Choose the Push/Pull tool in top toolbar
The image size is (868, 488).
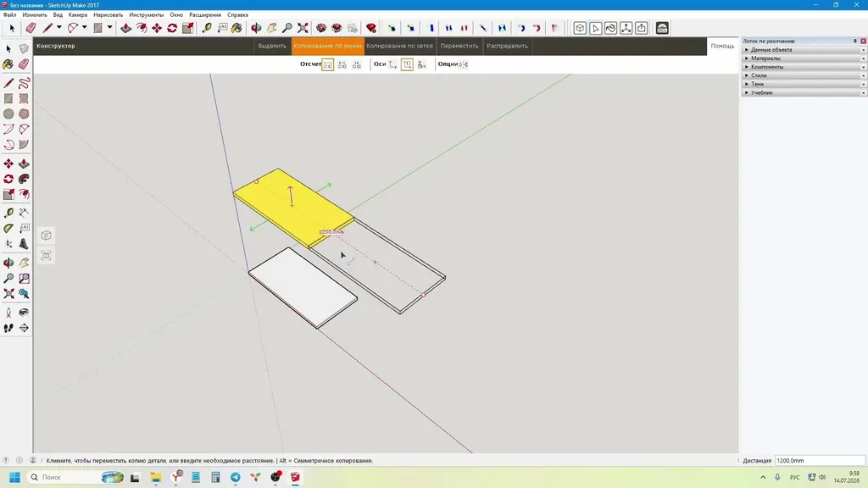(126, 28)
